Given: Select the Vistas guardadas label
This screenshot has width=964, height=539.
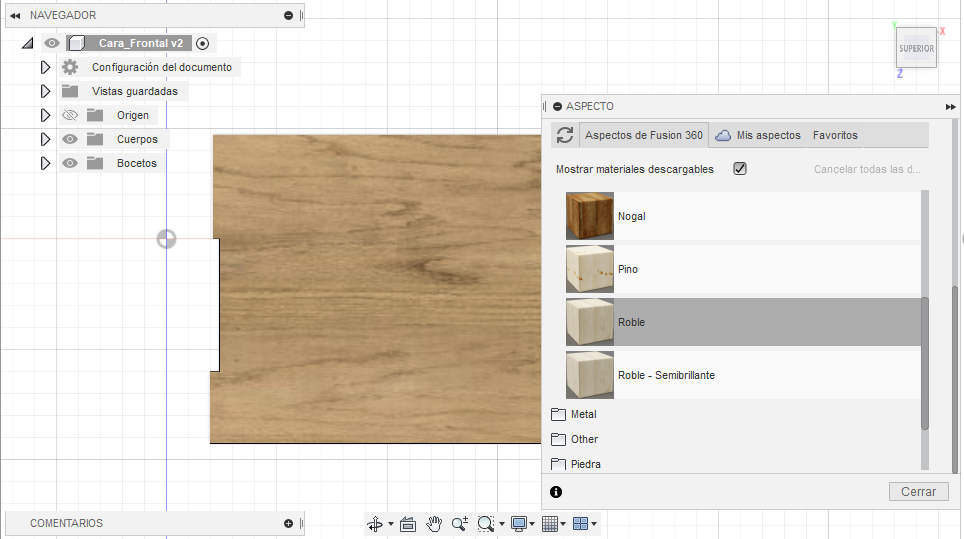Looking at the screenshot, I should (x=135, y=91).
